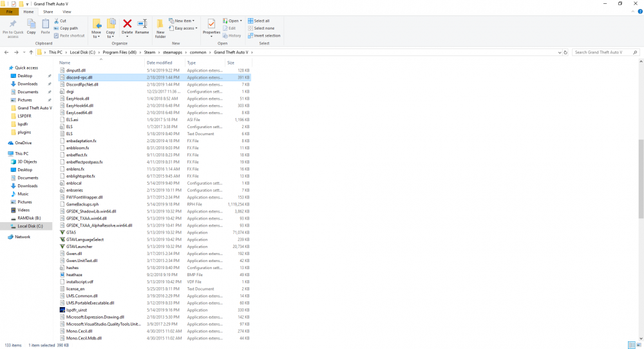Click the Cut scissors icon
This screenshot has height=349, width=644.
pos(57,21)
